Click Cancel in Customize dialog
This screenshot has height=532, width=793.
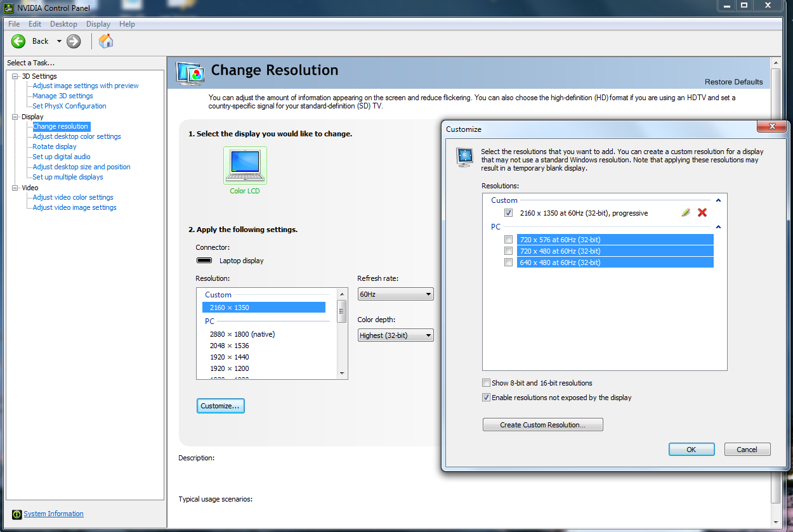tap(747, 450)
